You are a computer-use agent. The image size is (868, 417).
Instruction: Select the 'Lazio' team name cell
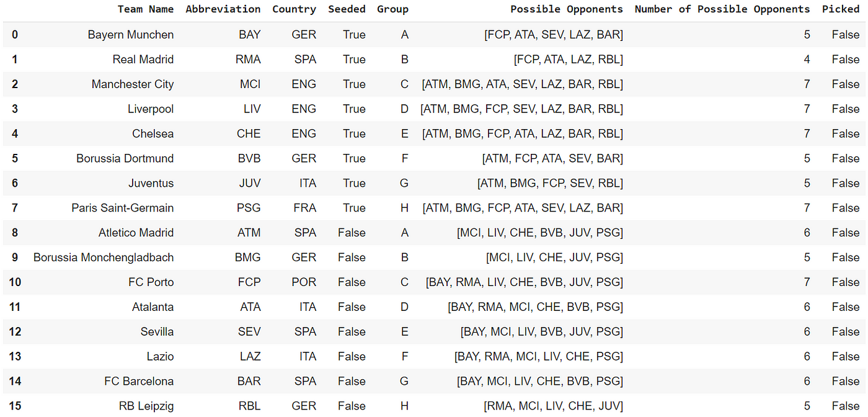160,357
